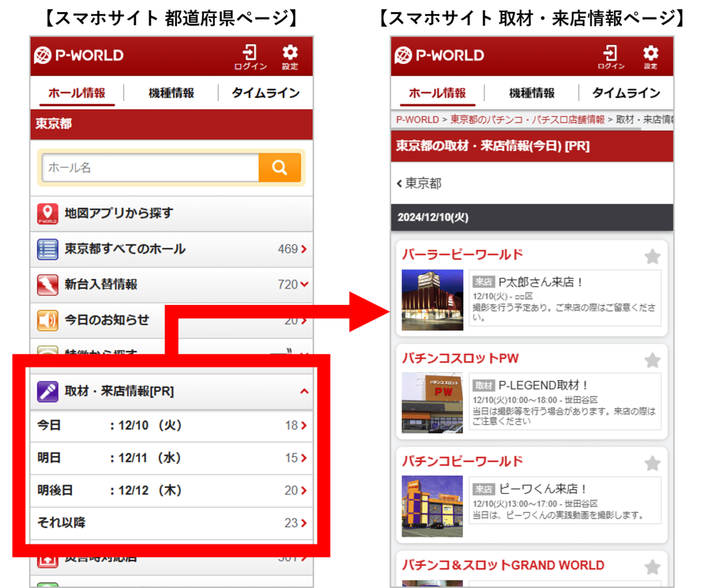
Task: Open the パーラーピーワールド hall title link
Action: pyautogui.click(x=463, y=255)
